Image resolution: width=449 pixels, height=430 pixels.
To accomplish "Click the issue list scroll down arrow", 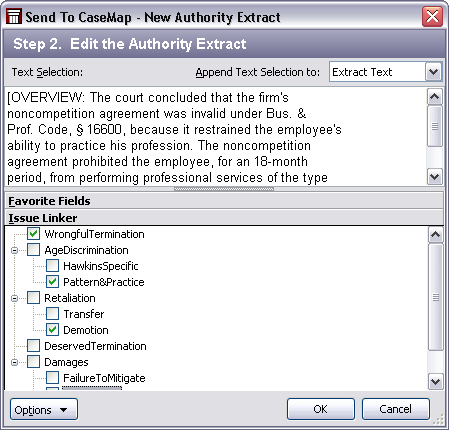I will (x=435, y=381).
